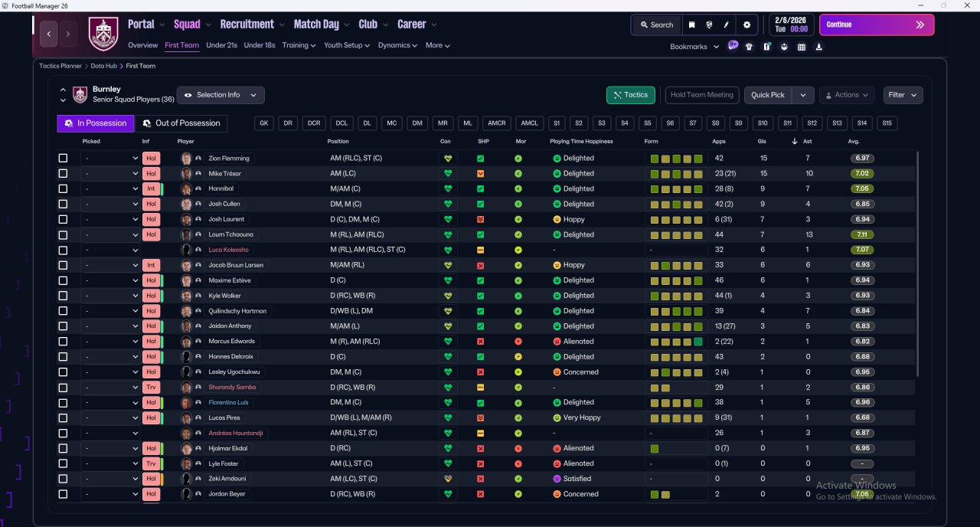Open the settings gear icon

[x=747, y=25]
